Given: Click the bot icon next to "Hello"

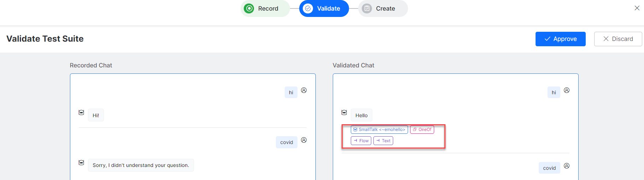Looking at the screenshot, I should pos(344,113).
